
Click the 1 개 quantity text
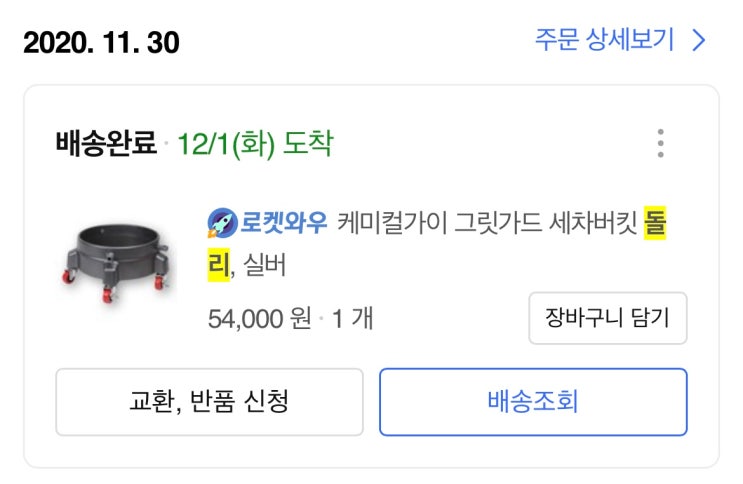[352, 319]
